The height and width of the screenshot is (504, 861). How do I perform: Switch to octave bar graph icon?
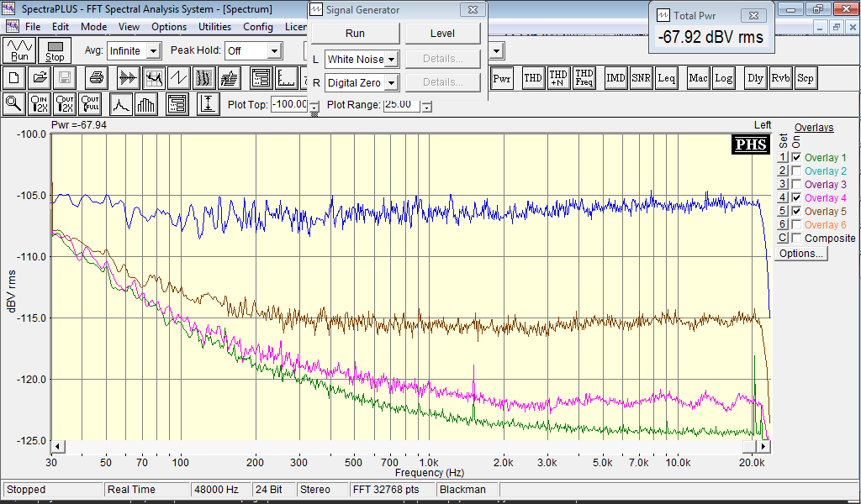click(146, 103)
